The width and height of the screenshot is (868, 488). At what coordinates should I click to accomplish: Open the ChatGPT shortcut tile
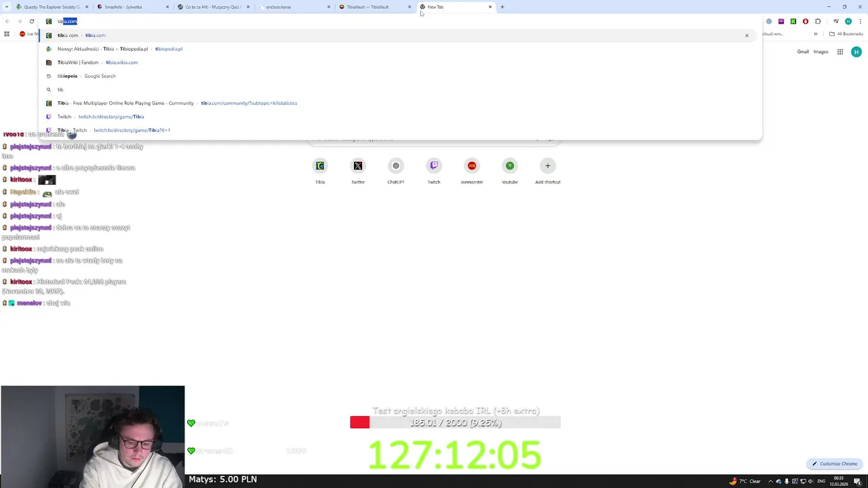tap(396, 171)
